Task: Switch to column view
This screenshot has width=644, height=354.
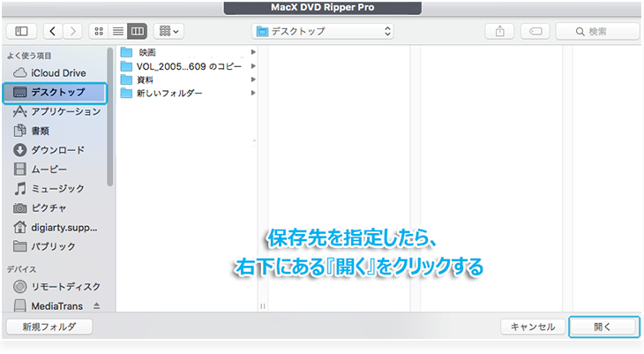Action: coord(137,31)
